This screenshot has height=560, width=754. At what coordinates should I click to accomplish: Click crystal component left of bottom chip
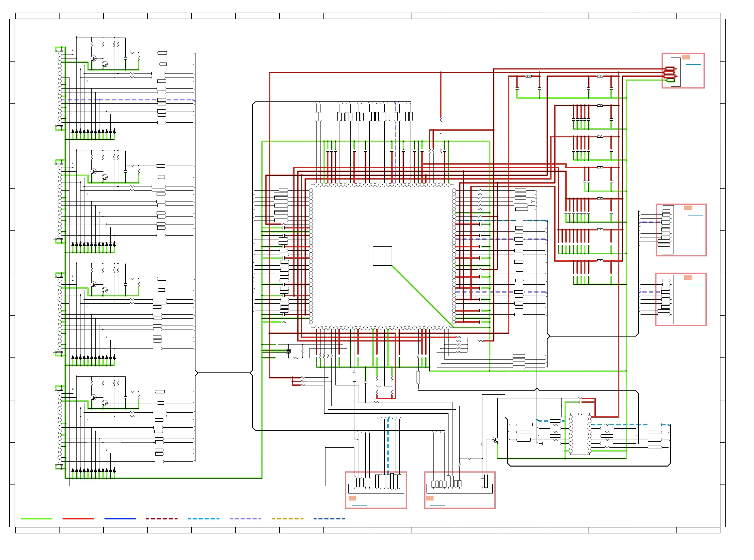(288, 351)
